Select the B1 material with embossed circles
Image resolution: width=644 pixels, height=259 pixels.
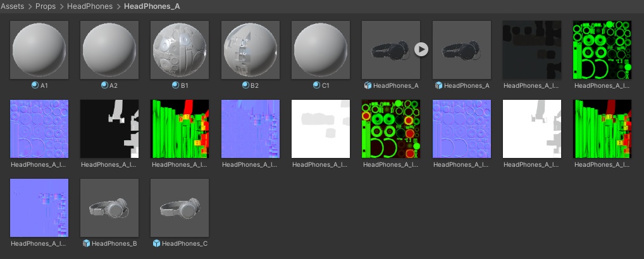pos(180,49)
